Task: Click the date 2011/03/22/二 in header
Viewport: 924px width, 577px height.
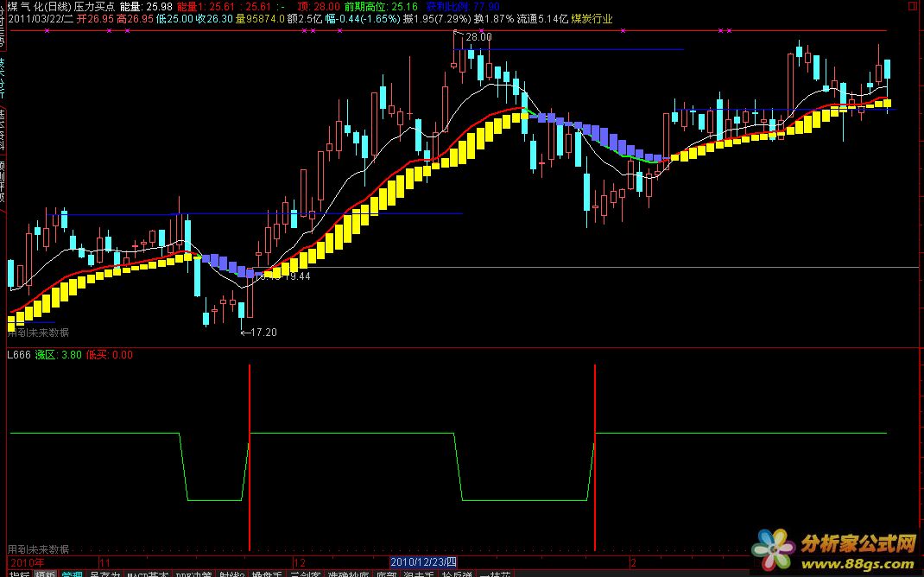Action: 41,19
